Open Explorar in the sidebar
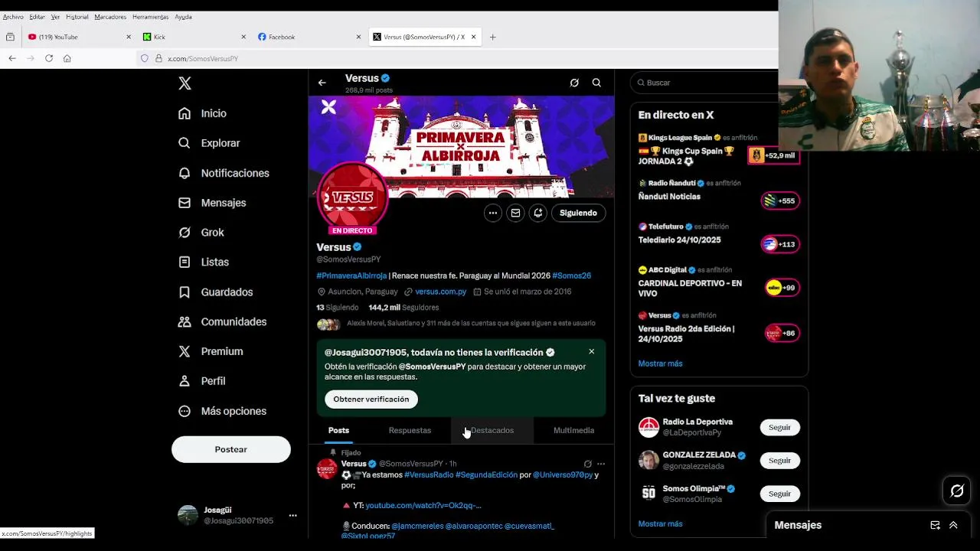980x551 pixels. 209,143
